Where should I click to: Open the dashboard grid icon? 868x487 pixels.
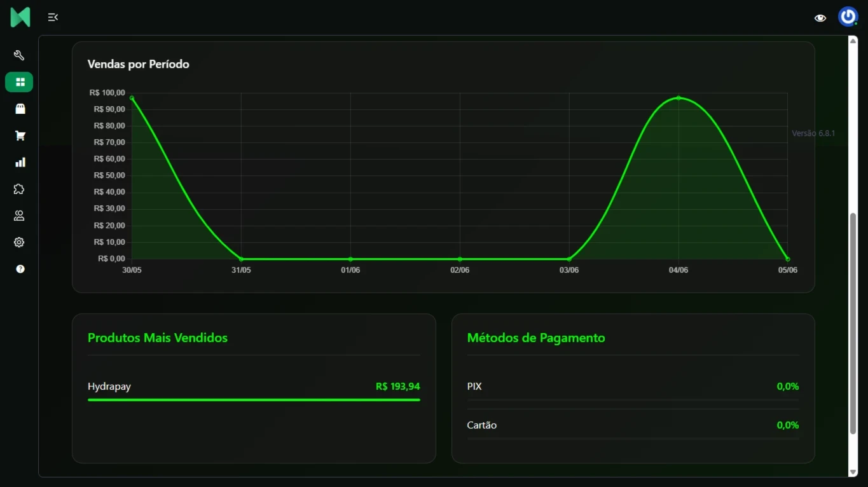19,81
